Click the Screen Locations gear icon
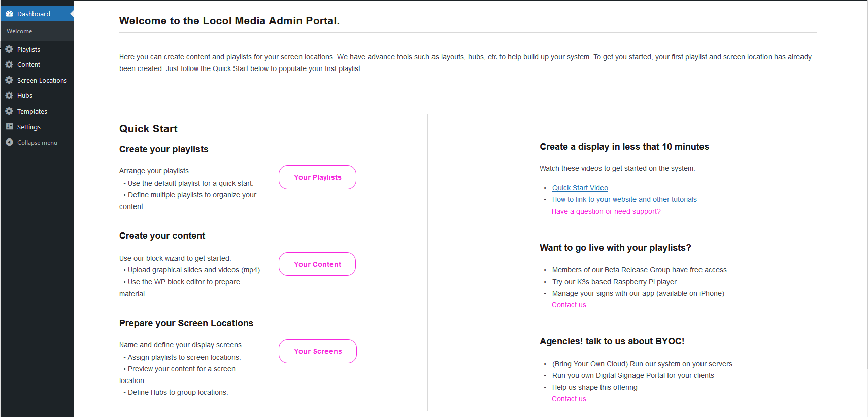 9,80
